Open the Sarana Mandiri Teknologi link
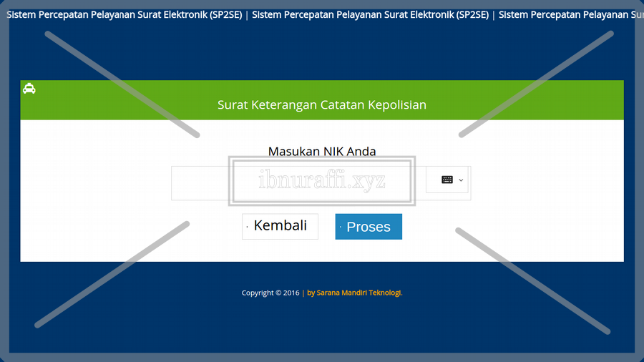This screenshot has height=362, width=644. [354, 293]
